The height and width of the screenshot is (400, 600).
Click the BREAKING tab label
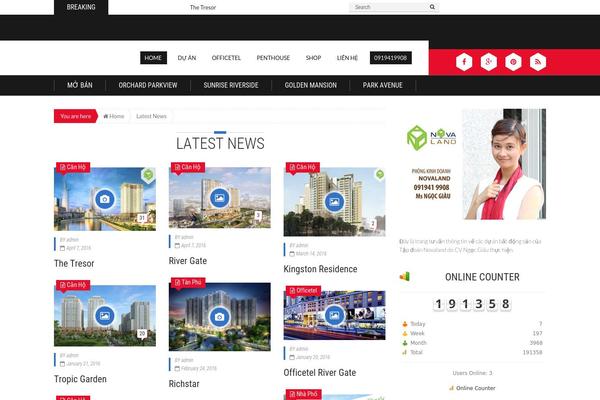(81, 7)
